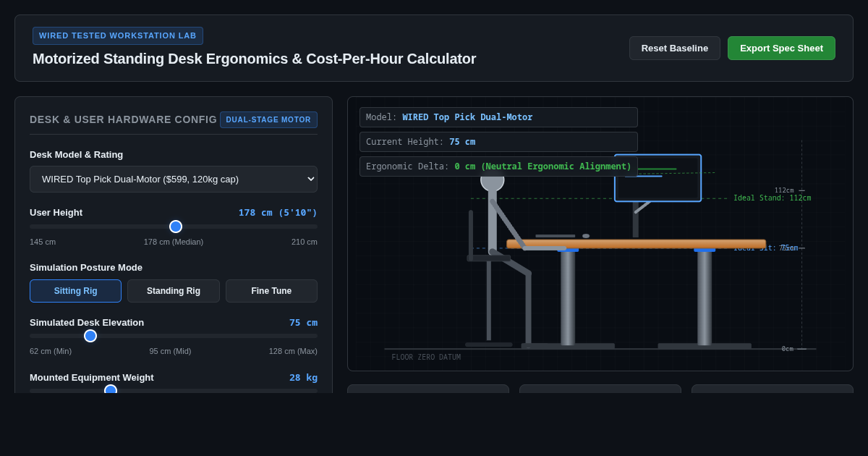Image resolution: width=868 pixels, height=456 pixels.
Task: Click the User Height slider handle
Action: pos(176,227)
